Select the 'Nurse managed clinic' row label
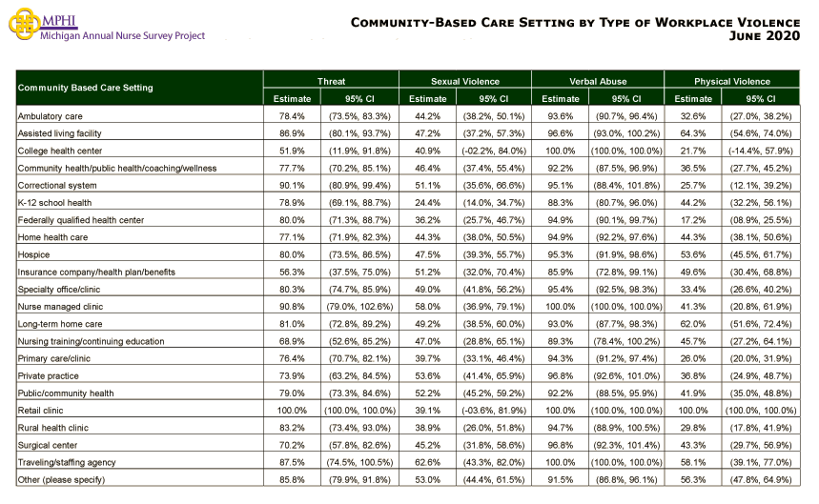This screenshot has width=819, height=504. tap(60, 306)
